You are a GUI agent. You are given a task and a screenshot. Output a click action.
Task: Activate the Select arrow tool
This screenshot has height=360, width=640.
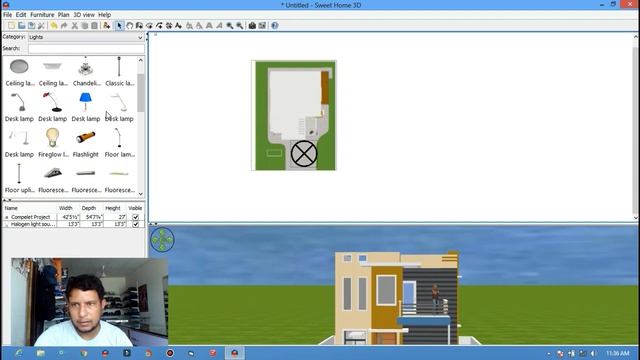click(119, 26)
